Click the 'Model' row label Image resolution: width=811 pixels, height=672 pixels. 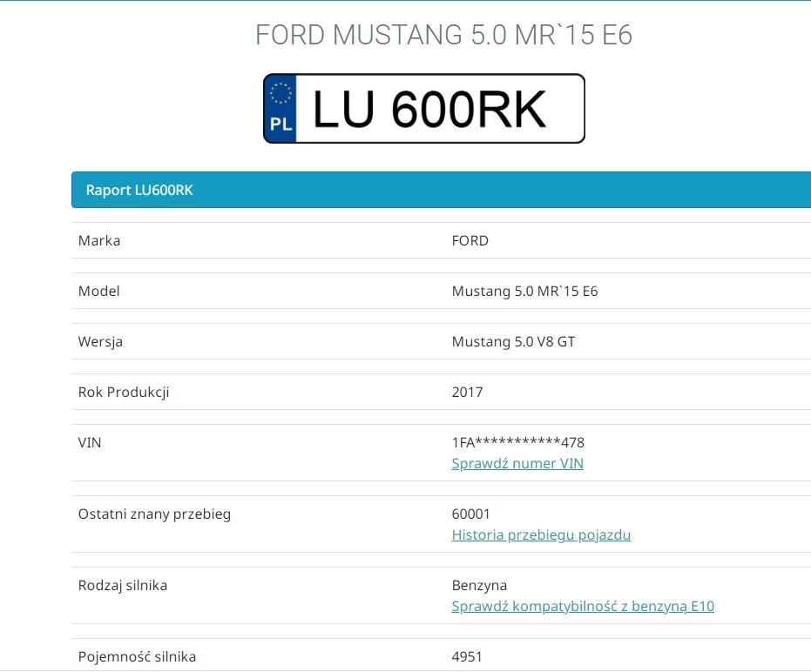[x=98, y=291]
